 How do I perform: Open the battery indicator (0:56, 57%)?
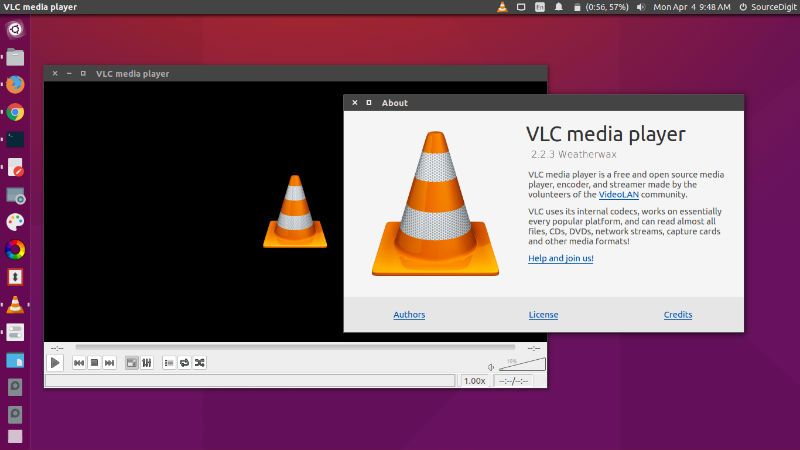coord(601,7)
